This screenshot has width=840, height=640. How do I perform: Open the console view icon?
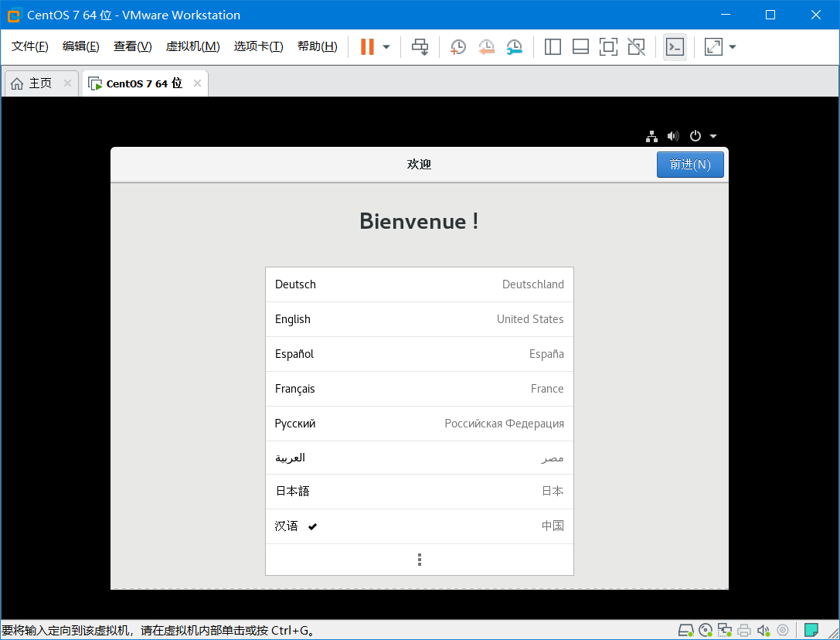coord(675,46)
